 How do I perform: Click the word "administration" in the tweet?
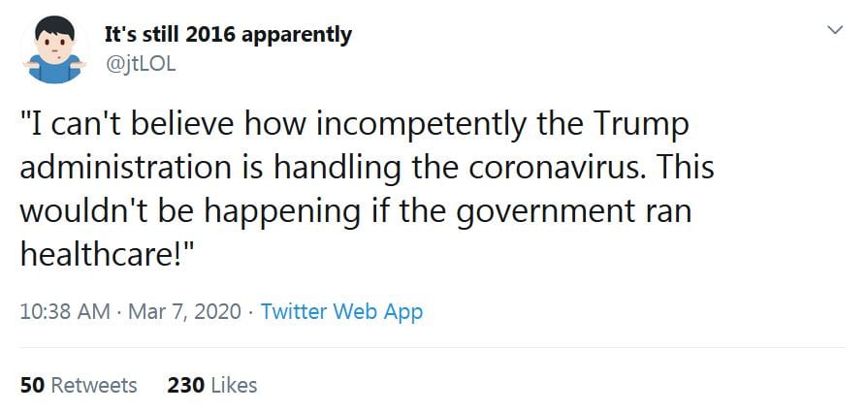119,168
